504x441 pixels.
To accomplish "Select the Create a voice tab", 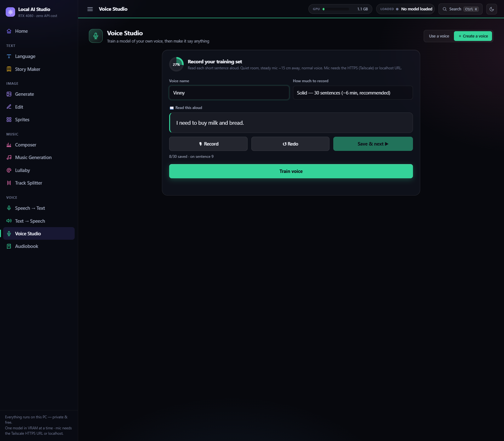I will click(473, 36).
